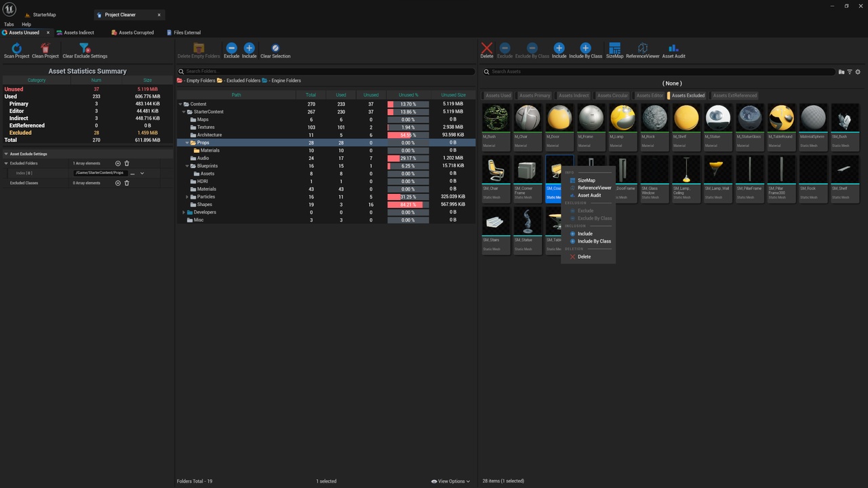Open Asset Audit from the asset toolbar
868x488 pixels.
click(673, 51)
